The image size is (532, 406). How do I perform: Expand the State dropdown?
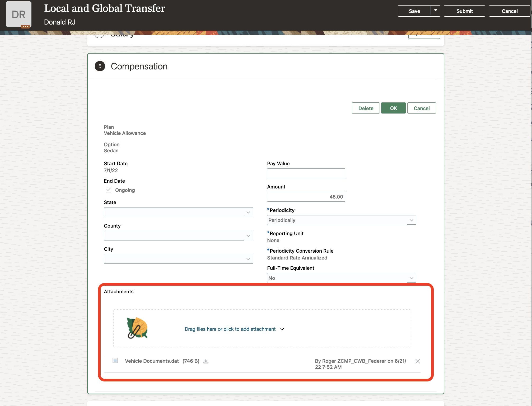pos(248,212)
